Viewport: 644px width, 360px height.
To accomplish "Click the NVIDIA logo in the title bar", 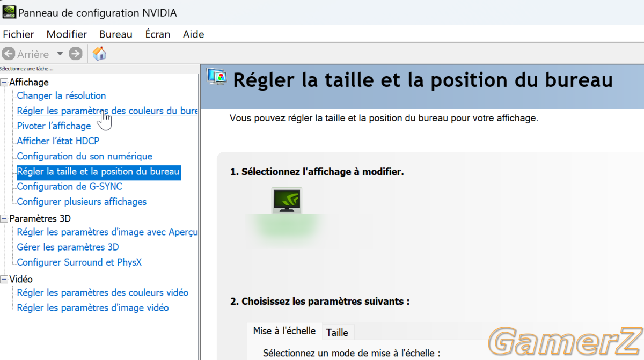I will click(9, 12).
